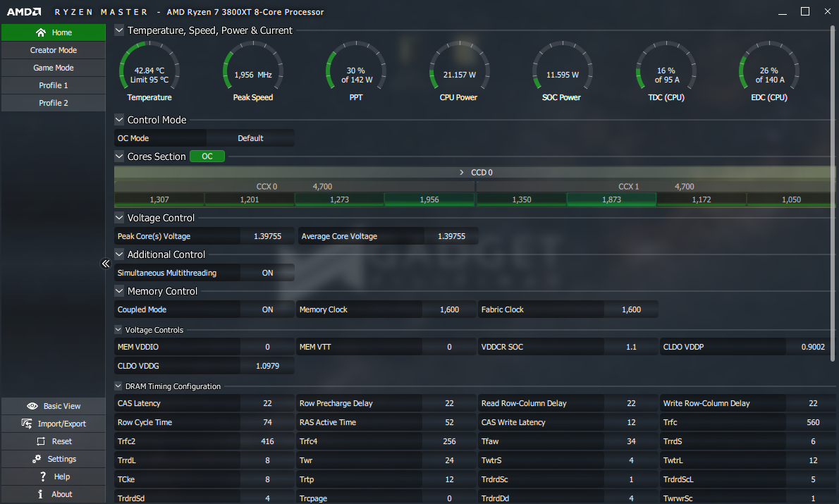839x504 pixels.
Task: Click the Trfc2 value 416
Action: coord(267,441)
